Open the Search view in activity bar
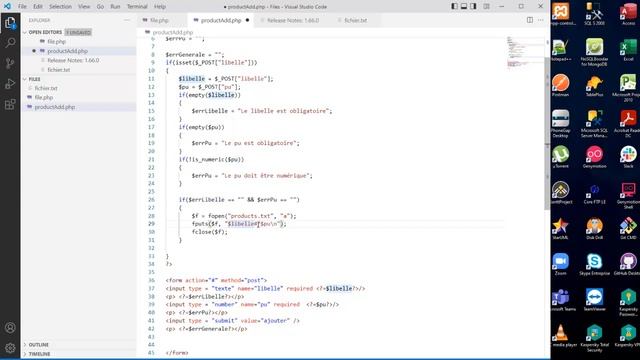Screen dimensions: 640x360 pyautogui.click(x=10, y=42)
